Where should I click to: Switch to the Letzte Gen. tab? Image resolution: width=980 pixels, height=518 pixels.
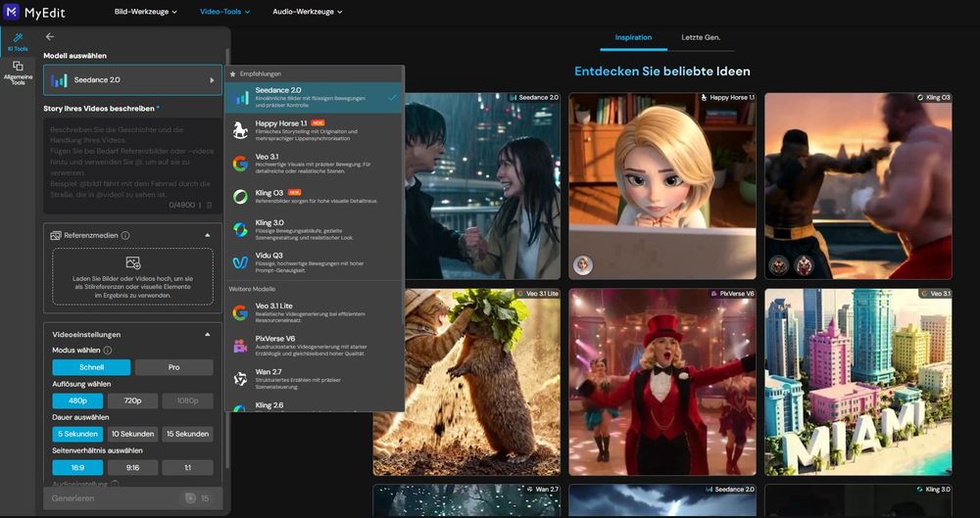click(701, 37)
